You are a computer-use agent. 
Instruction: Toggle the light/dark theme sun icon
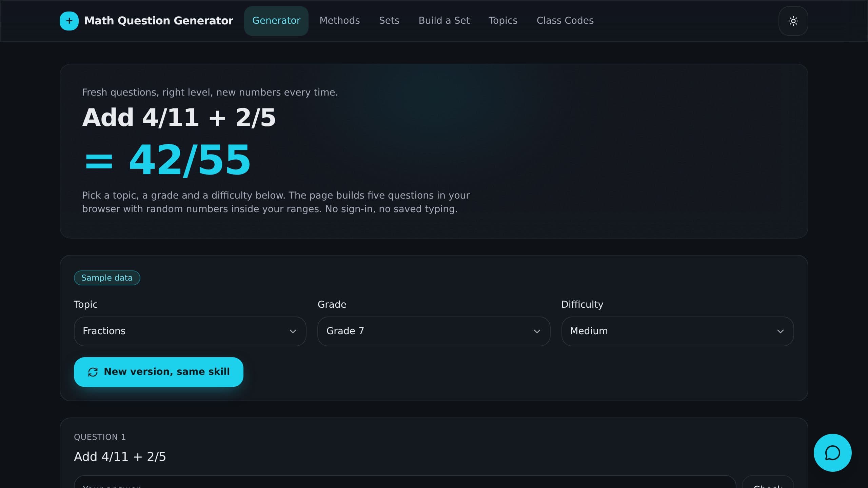click(793, 21)
